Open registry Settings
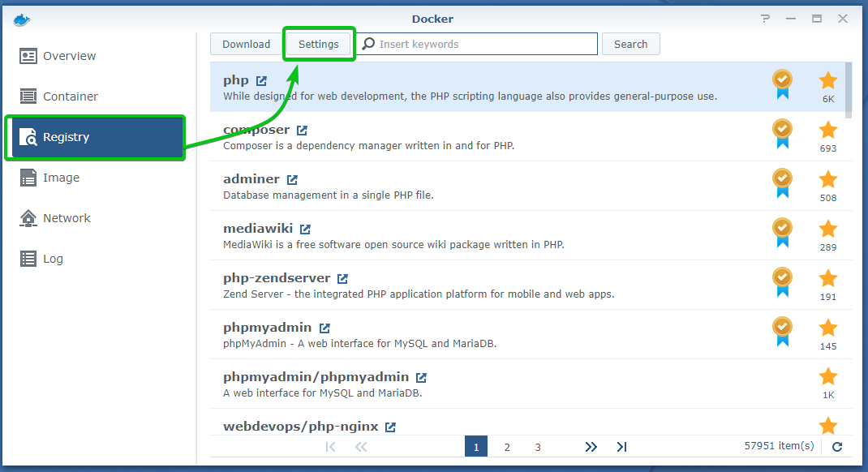This screenshot has height=472, width=868. click(x=319, y=45)
